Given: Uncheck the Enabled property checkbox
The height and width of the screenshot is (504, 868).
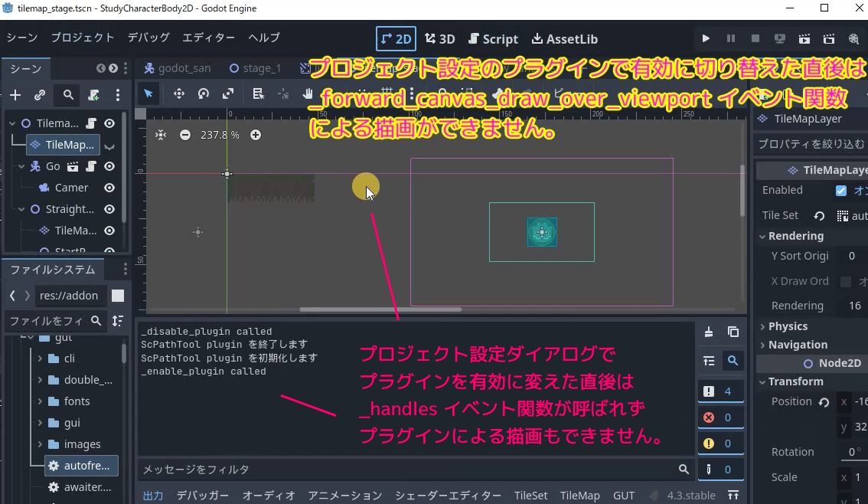Looking at the screenshot, I should [x=841, y=191].
